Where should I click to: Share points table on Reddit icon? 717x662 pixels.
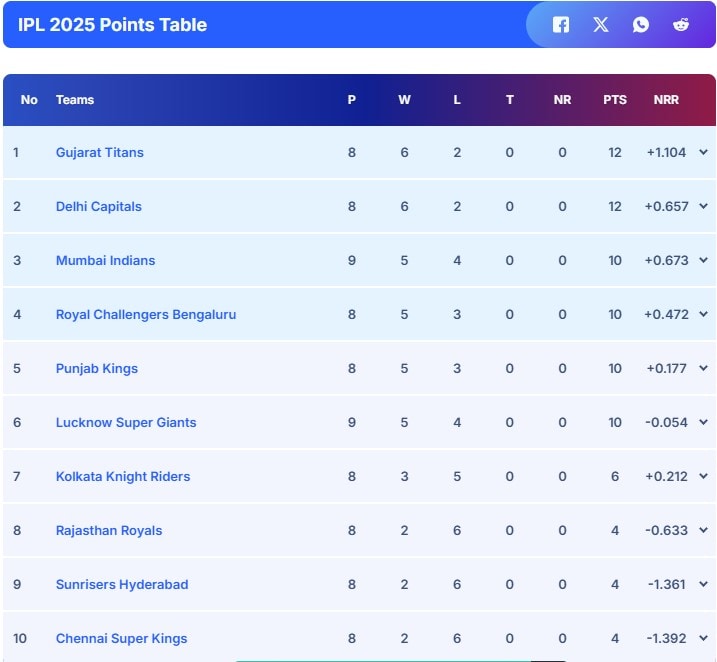(x=681, y=25)
